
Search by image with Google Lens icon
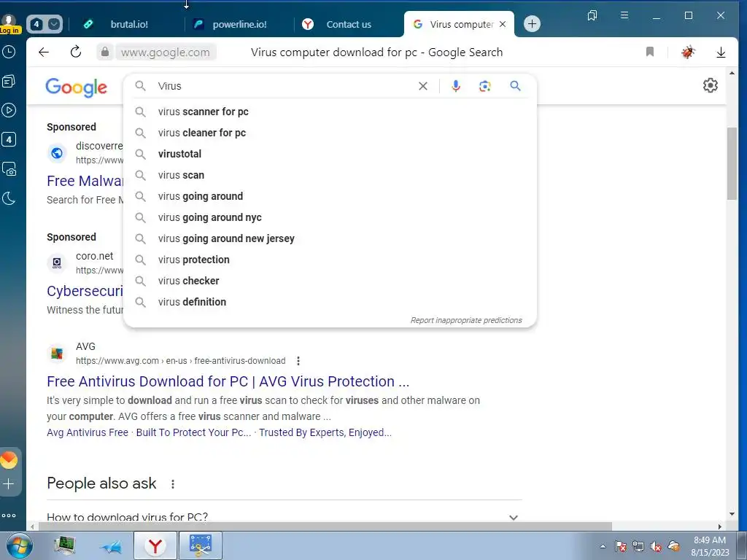coord(485,86)
